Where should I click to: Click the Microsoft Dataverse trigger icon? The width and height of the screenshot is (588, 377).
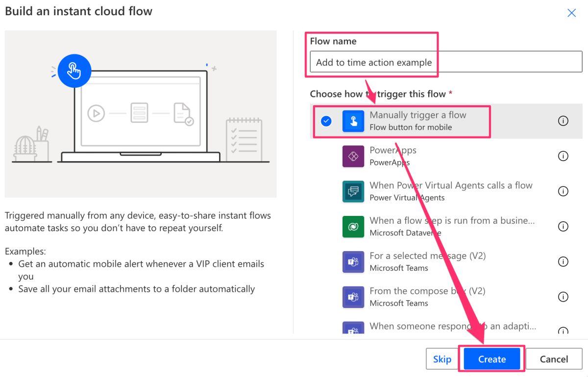[354, 226]
